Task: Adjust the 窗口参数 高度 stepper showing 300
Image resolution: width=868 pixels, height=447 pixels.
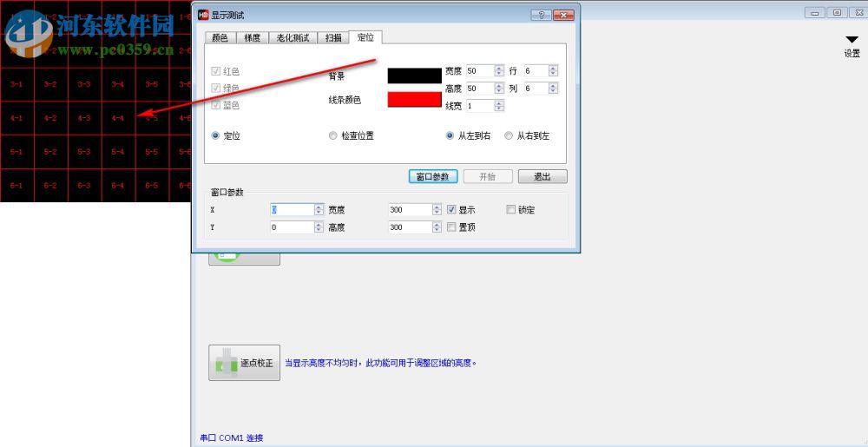Action: click(437, 227)
